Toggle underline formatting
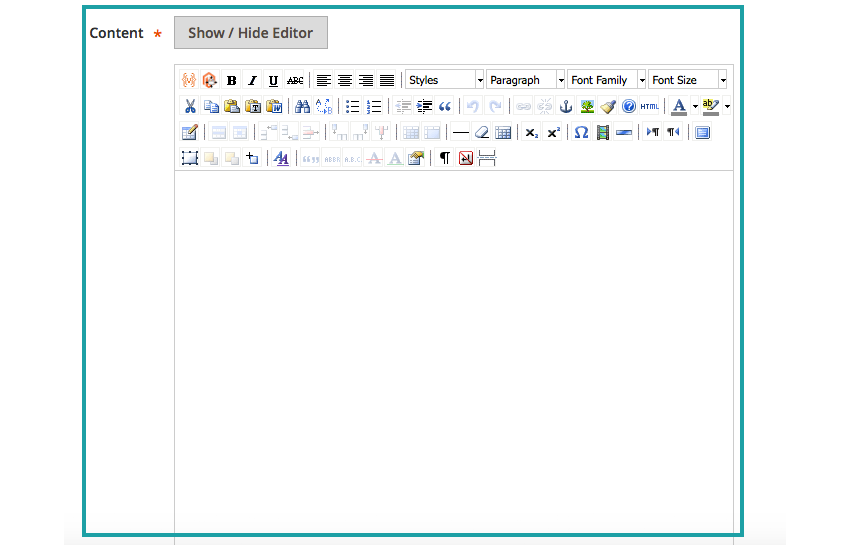Screen dimensions: 851x545 pyautogui.click(x=273, y=80)
